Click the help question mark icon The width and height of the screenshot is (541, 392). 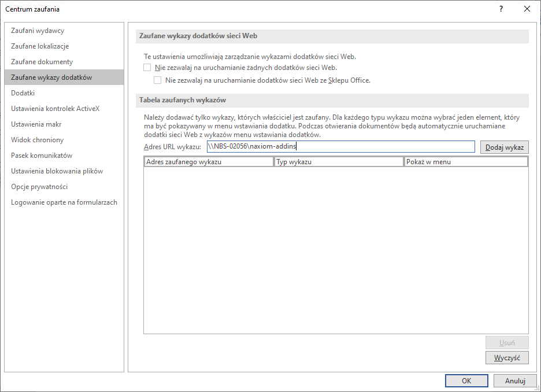click(501, 9)
